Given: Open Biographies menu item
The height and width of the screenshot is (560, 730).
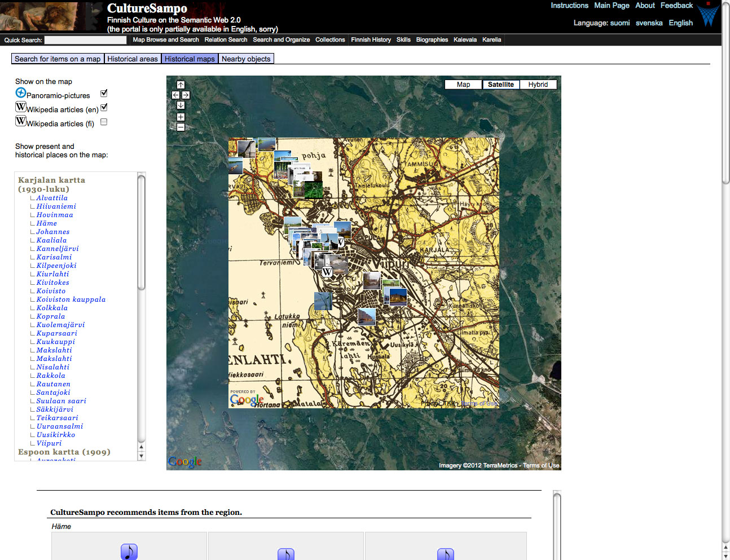Looking at the screenshot, I should [432, 40].
